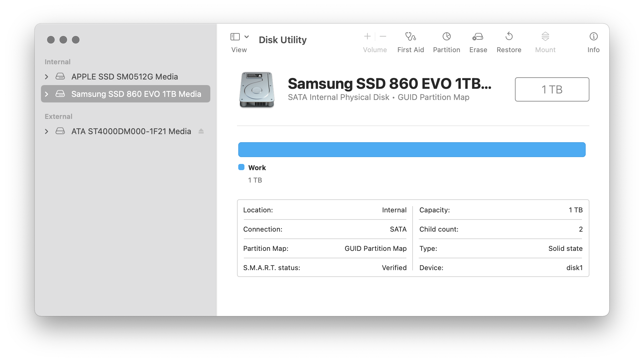Expand the Samsung SSD 860 EVO disclosure arrow
The width and height of the screenshot is (644, 362).
[47, 94]
